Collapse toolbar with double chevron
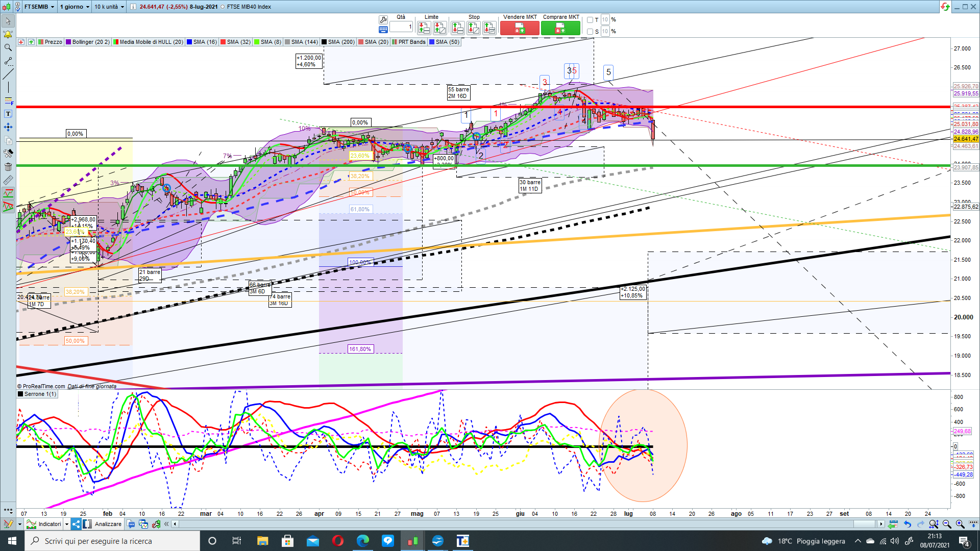Screen dimensions: 980x551 point(166,524)
